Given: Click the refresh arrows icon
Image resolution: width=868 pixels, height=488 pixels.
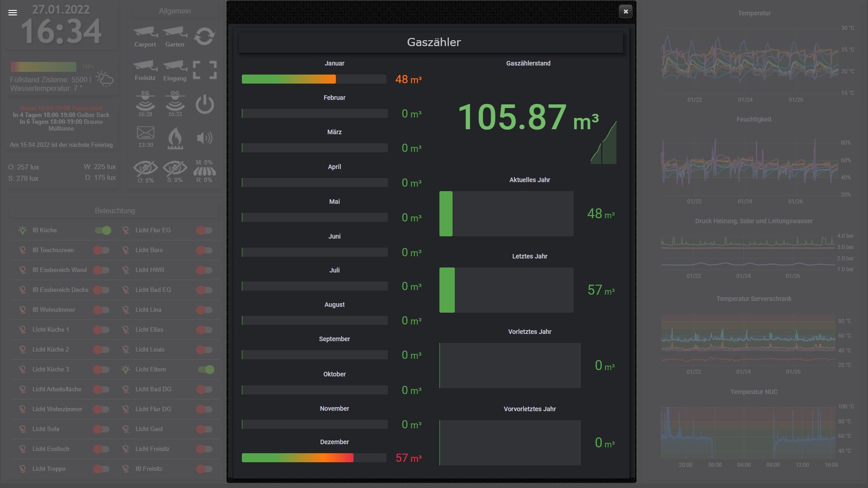Looking at the screenshot, I should (204, 36).
